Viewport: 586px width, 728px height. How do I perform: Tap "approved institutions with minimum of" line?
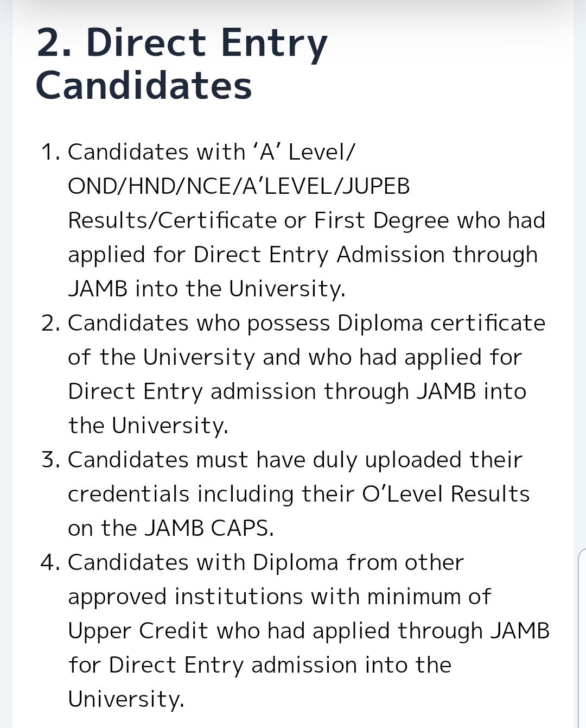(279, 597)
